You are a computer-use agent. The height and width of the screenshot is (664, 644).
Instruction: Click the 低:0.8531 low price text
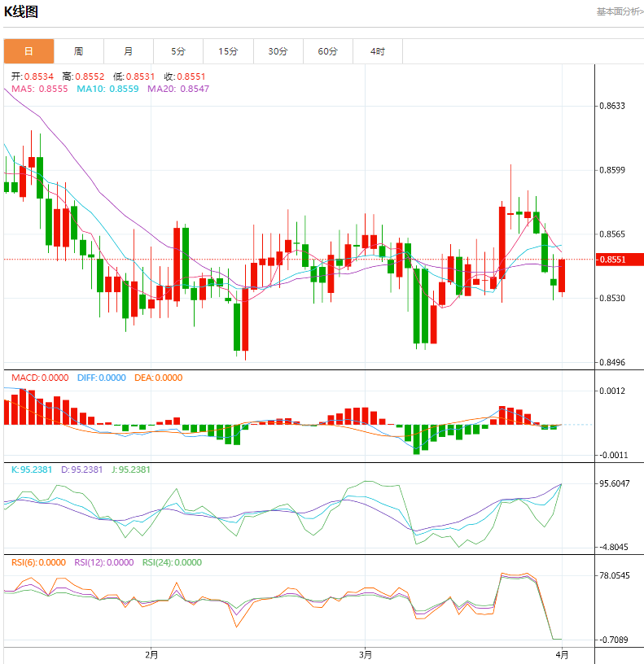pos(134,76)
